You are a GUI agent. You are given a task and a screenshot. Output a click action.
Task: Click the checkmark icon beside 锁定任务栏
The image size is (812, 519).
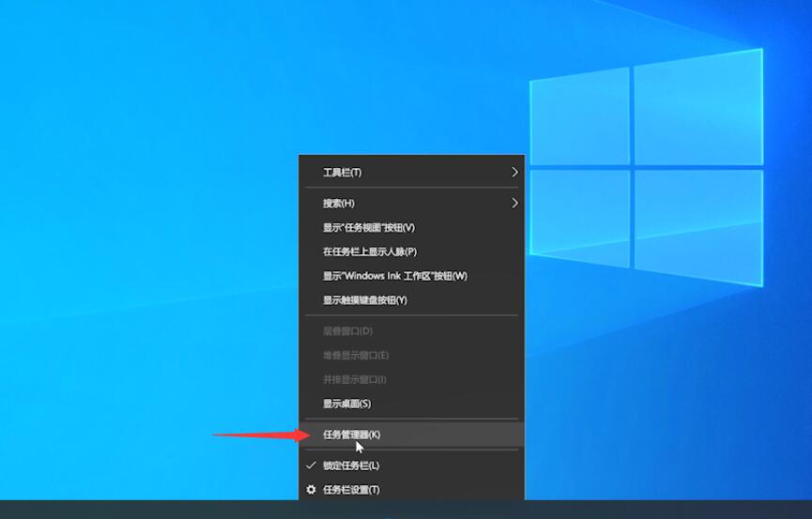(311, 466)
